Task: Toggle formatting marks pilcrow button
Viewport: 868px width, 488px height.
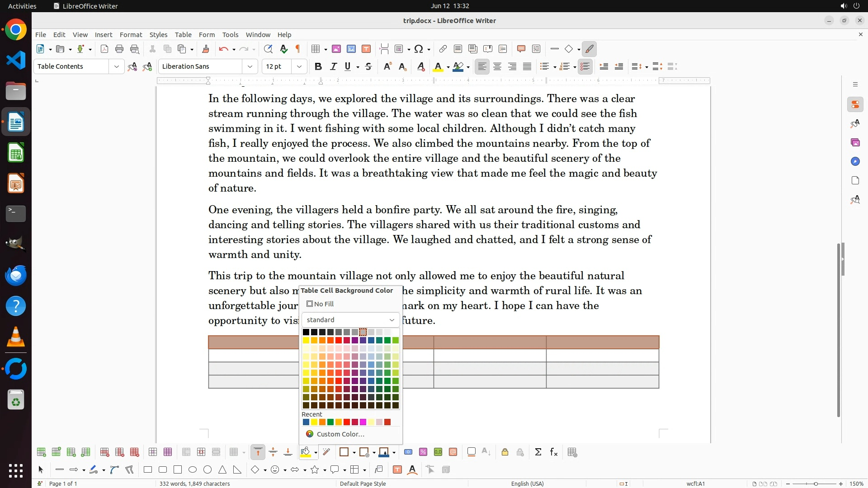Action: click(298, 49)
